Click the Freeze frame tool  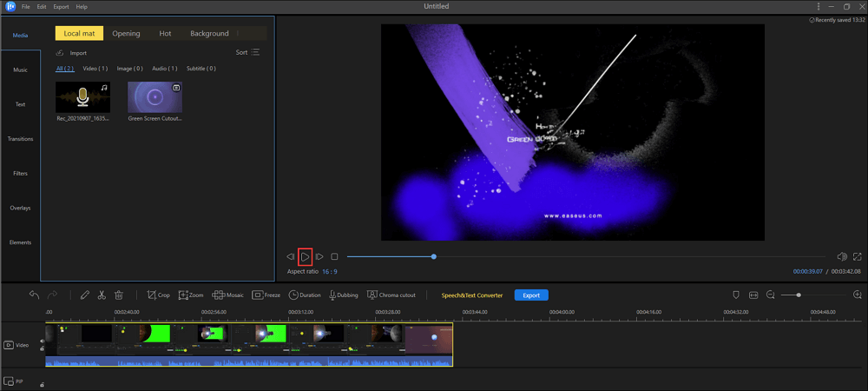(266, 295)
